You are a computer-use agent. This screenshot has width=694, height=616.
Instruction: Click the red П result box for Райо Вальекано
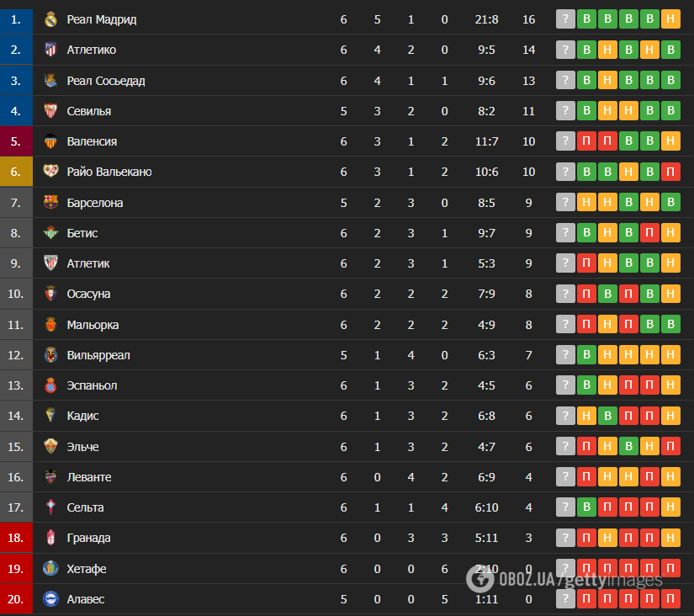670,172
